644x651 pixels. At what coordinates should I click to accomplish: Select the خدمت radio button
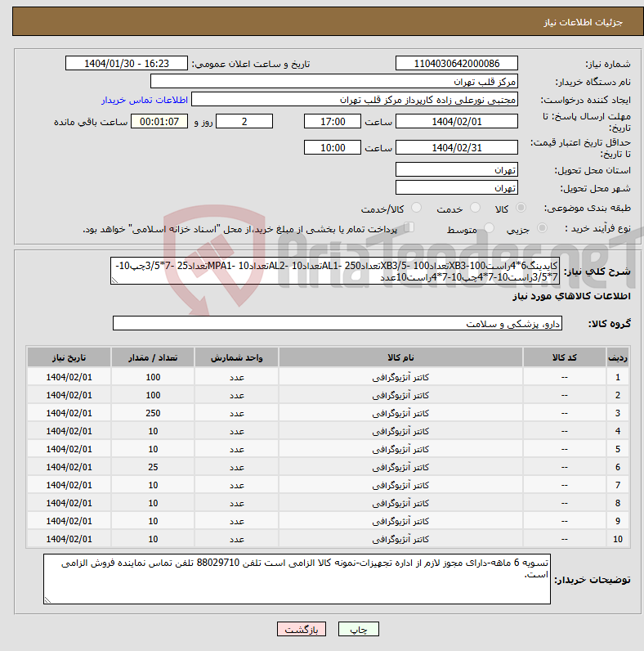coord(475,208)
